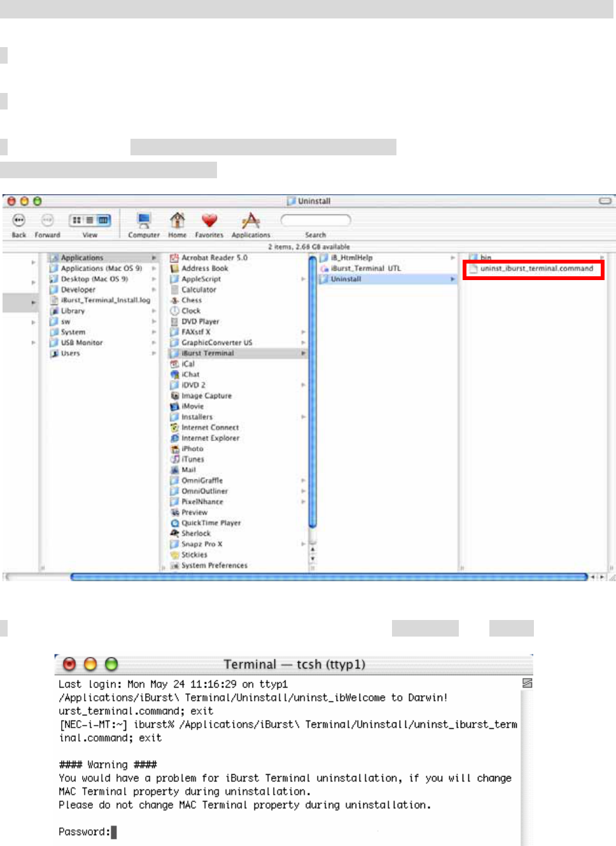Select Desktop (Mac OS 9) folder
616x846 pixels.
pos(103,279)
